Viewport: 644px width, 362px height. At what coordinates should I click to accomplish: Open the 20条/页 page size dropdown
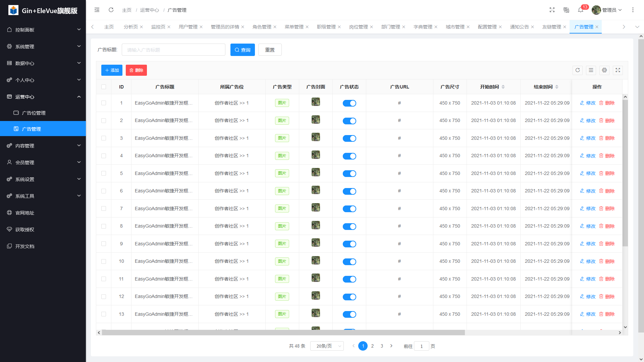pyautogui.click(x=327, y=346)
